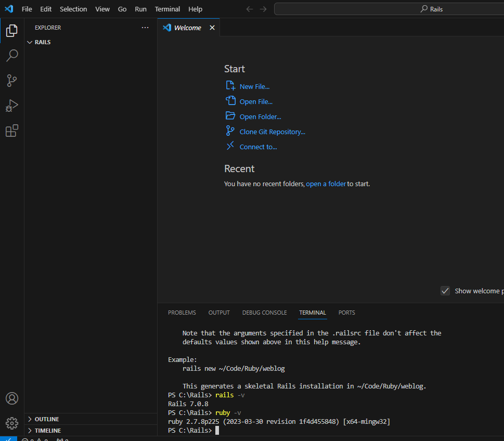The height and width of the screenshot is (441, 504).
Task: Click the VS Code logo in title bar
Action: click(x=9, y=9)
